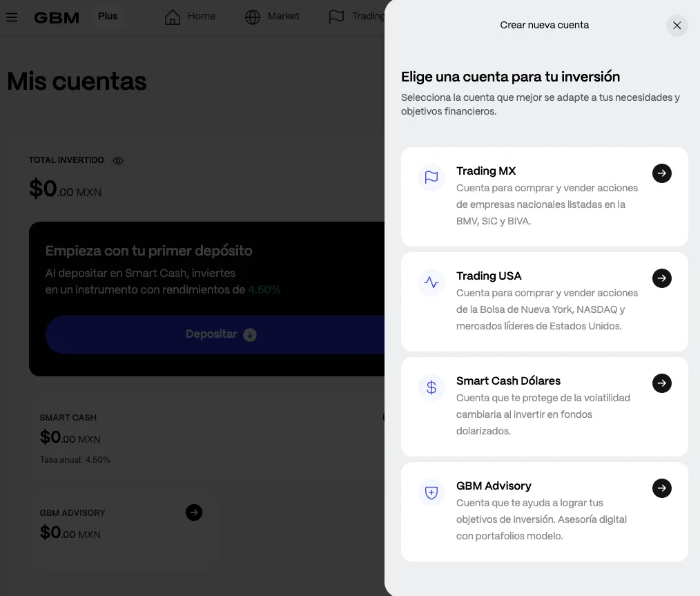700x596 pixels.
Task: Select the Smart Cash Dólares title
Action: tap(508, 381)
